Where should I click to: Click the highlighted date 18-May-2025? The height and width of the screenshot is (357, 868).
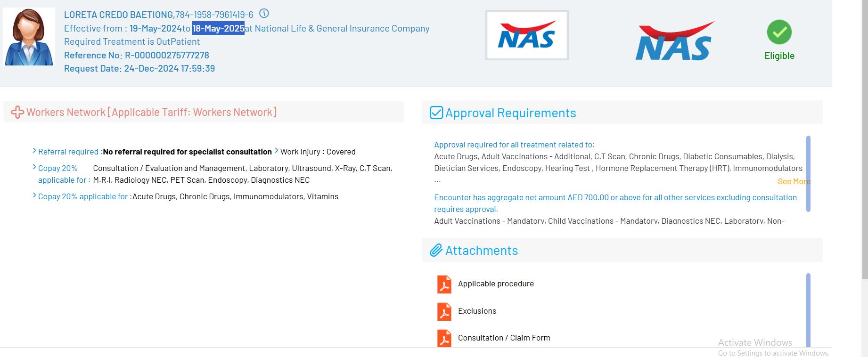[x=218, y=28]
